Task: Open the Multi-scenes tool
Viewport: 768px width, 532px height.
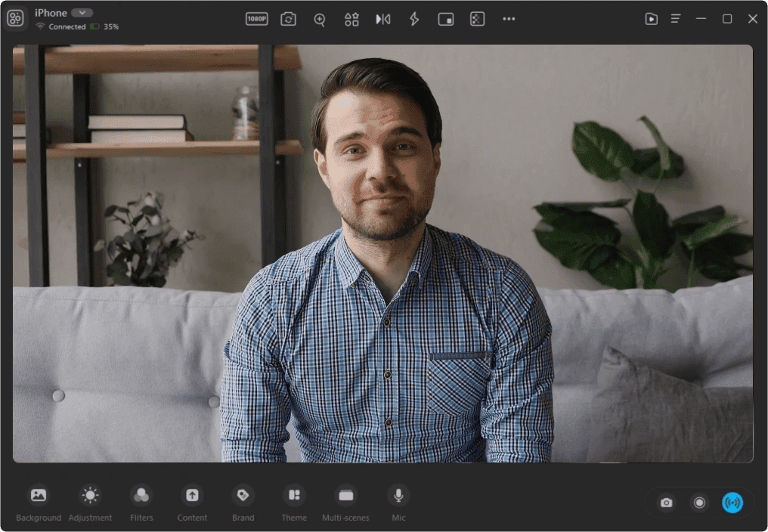Action: (345, 503)
